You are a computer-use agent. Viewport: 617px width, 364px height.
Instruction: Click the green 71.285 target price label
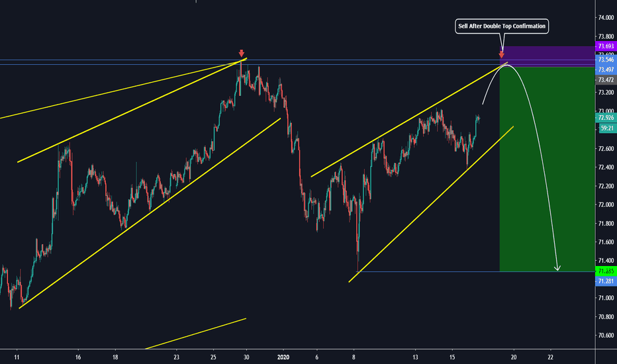[x=606, y=271]
